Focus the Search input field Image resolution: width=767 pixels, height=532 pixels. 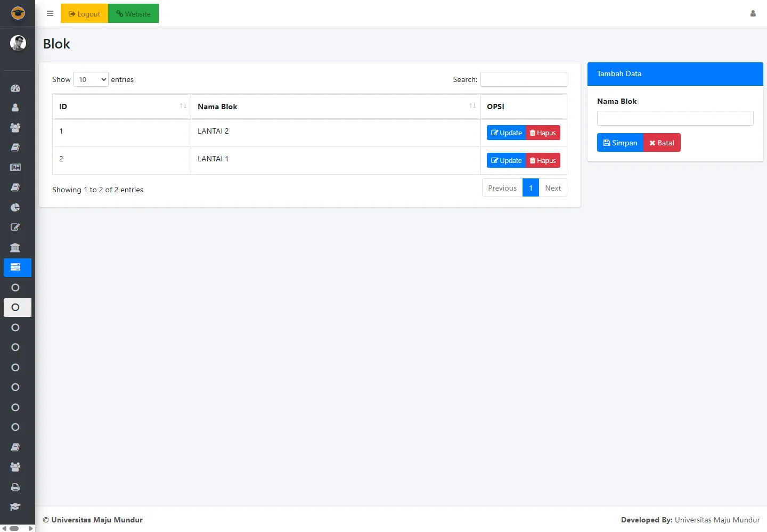tap(524, 79)
